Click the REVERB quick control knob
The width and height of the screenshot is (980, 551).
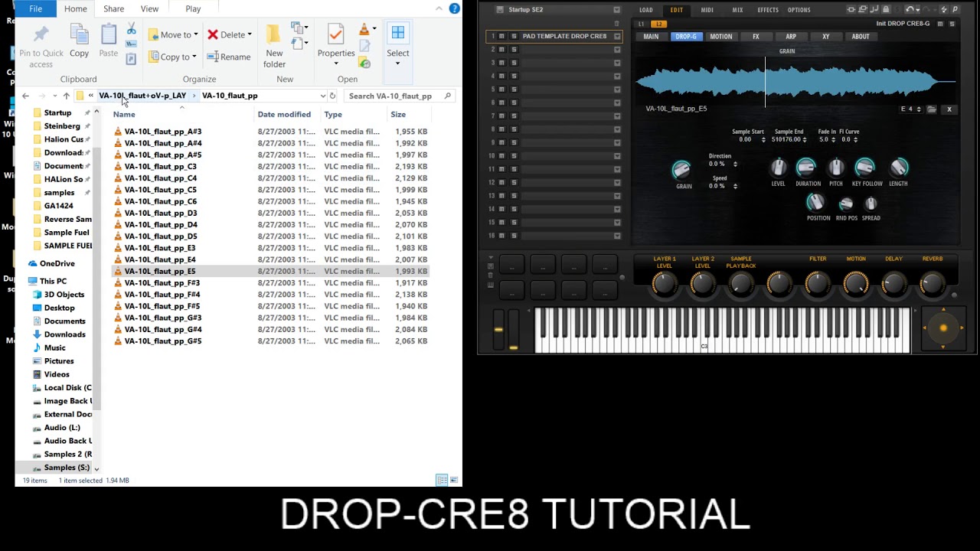932,284
